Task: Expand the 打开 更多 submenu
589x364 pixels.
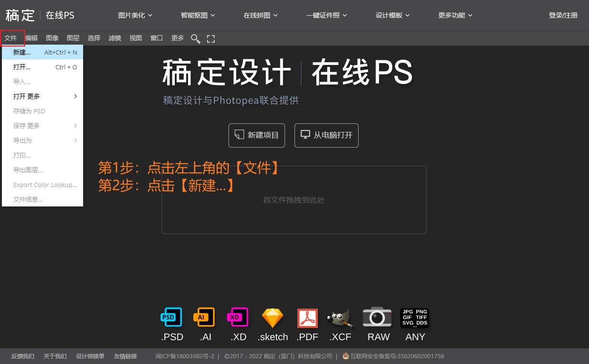Action: point(43,96)
